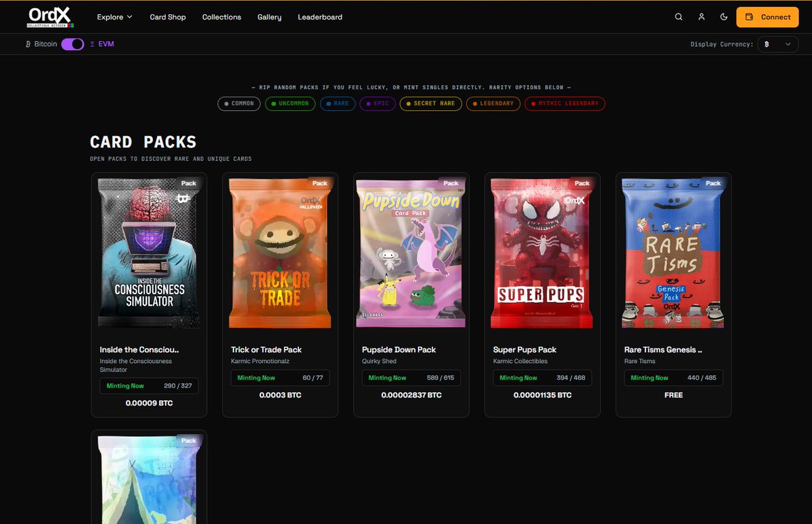812x524 pixels.
Task: Select the EVM network label
Action: [x=101, y=44]
